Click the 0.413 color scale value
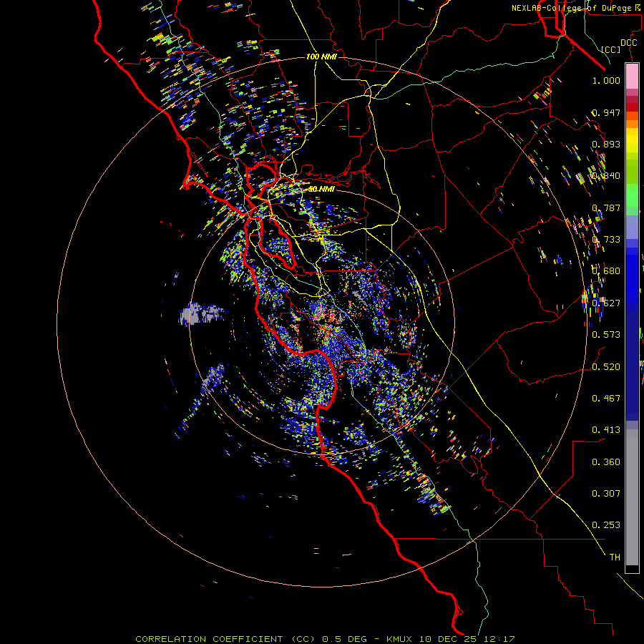 pyautogui.click(x=606, y=430)
